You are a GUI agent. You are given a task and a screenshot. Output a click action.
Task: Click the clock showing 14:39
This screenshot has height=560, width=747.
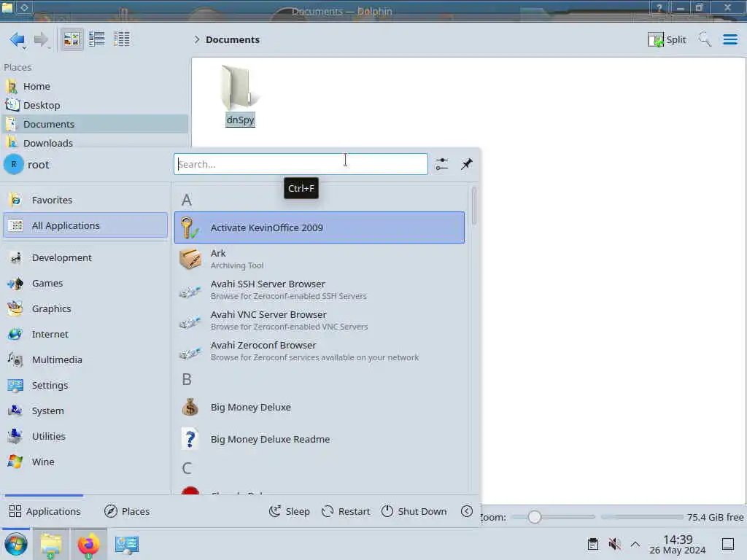[678, 545]
